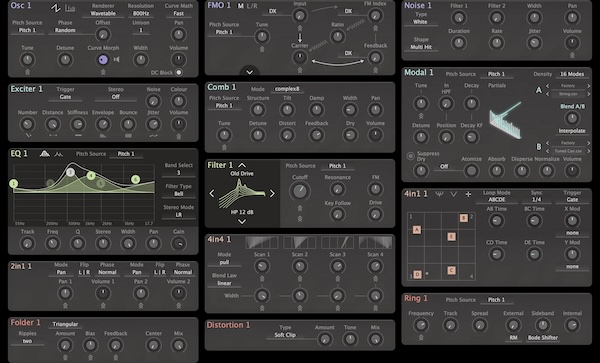This screenshot has height=363, width=600.
Task: Select EQ band 3 node
Action: 70,173
